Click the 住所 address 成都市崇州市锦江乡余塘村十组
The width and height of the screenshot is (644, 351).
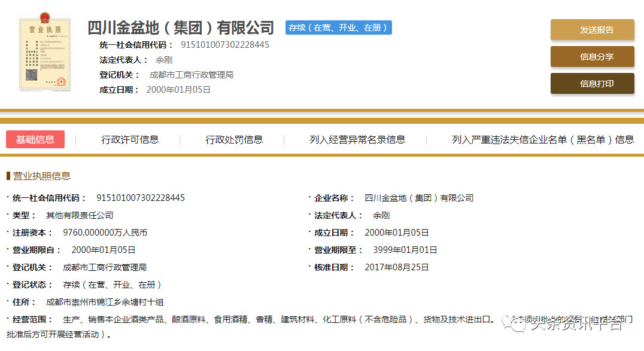(105, 302)
